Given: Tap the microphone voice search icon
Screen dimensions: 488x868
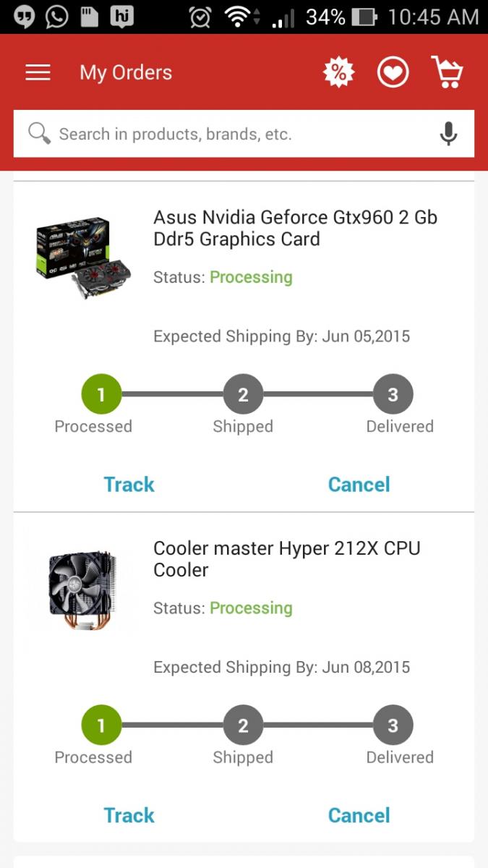Looking at the screenshot, I should [448, 134].
